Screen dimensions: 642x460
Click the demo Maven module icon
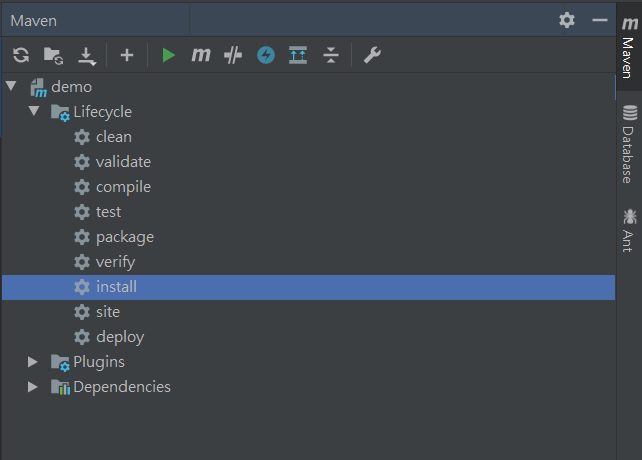[x=38, y=87]
